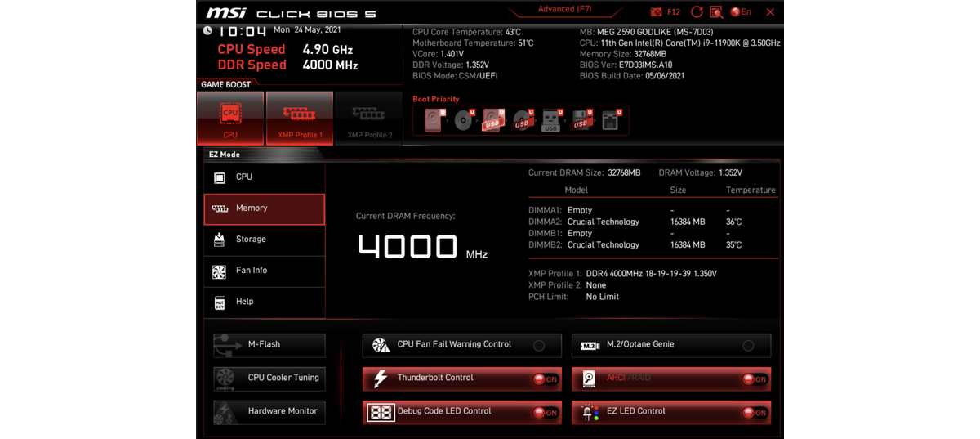Image resolution: width=980 pixels, height=439 pixels.
Task: Select the USB optical drive boot device
Action: tap(522, 121)
